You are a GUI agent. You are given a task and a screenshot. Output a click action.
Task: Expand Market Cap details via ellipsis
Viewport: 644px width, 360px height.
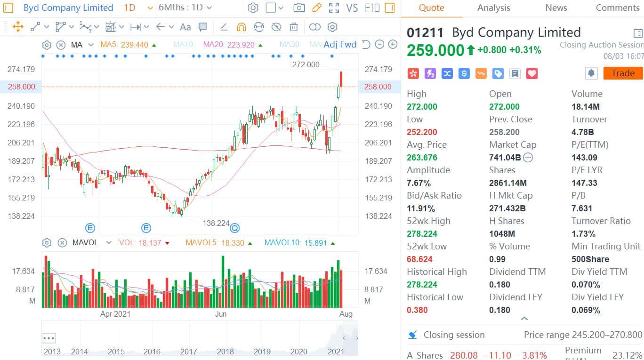click(x=528, y=157)
